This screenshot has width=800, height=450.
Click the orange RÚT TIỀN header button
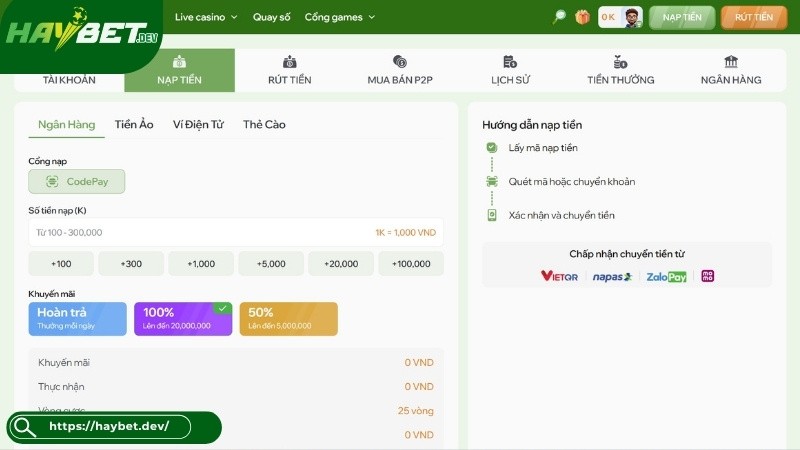click(x=754, y=17)
